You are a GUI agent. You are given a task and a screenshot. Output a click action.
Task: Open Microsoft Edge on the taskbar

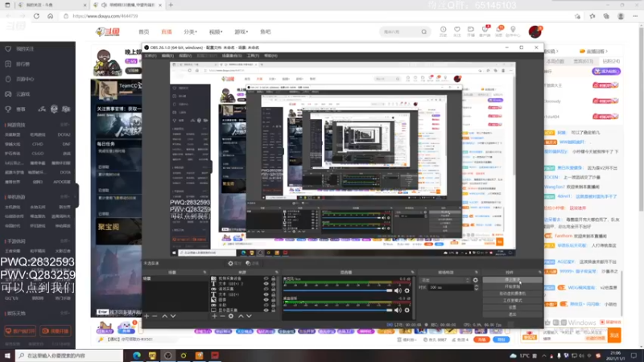coord(136,356)
